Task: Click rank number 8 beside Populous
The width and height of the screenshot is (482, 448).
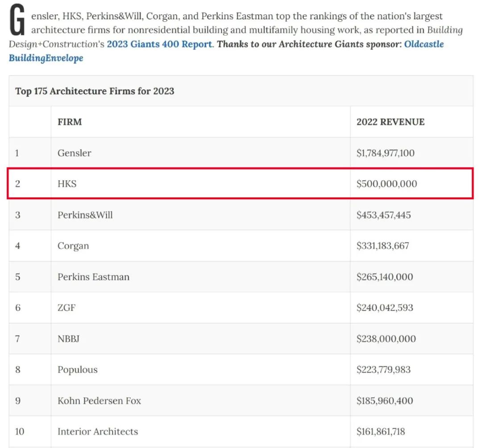Action: click(18, 369)
